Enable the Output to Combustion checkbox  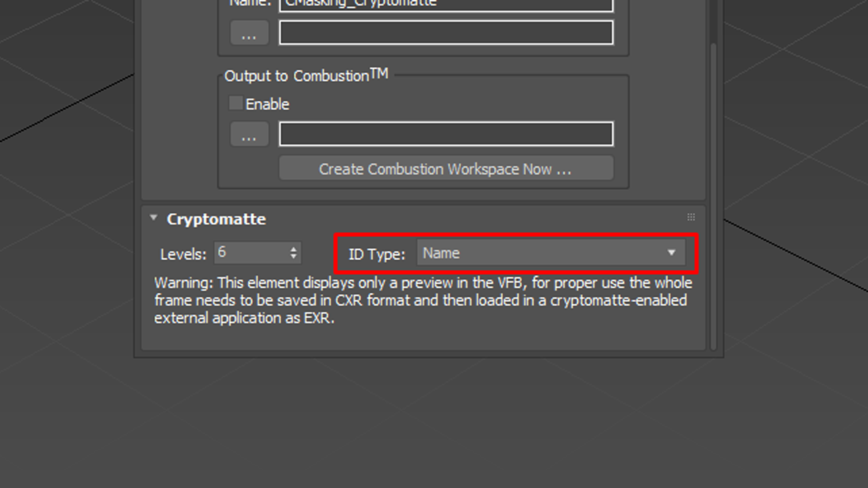236,103
